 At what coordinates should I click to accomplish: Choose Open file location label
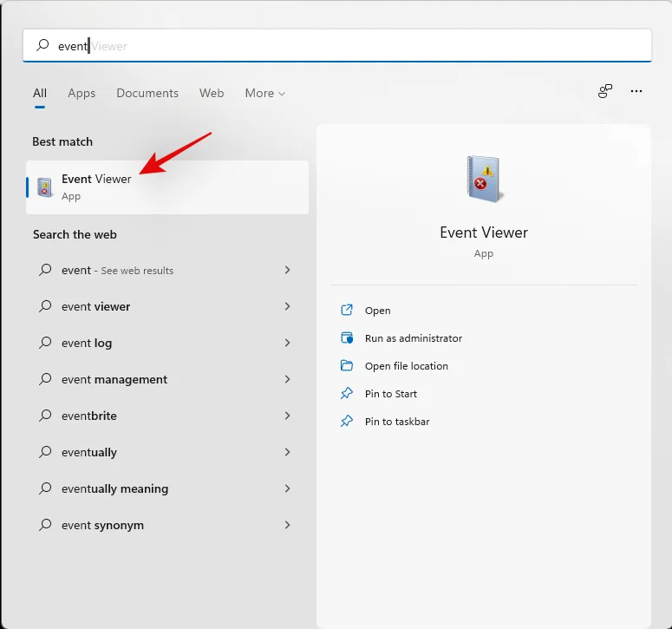tap(407, 366)
